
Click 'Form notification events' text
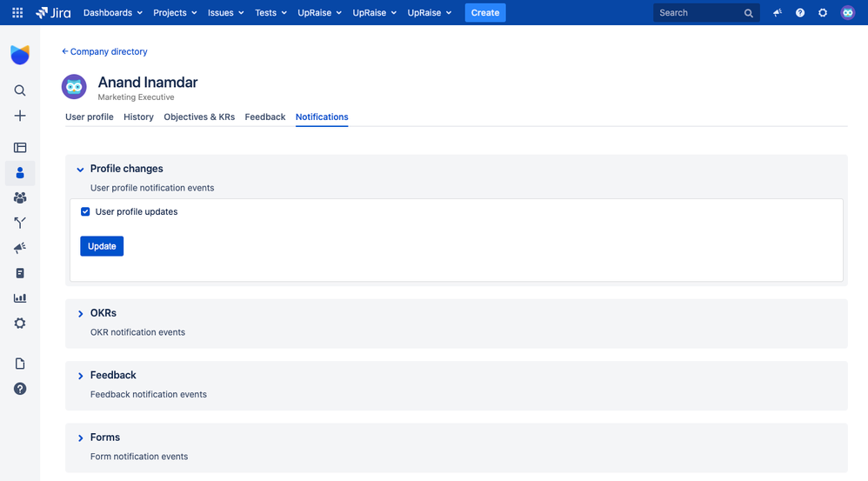pos(139,456)
